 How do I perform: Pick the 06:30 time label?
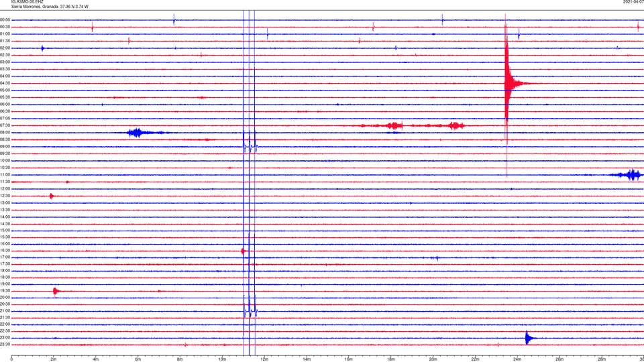pos(5,112)
